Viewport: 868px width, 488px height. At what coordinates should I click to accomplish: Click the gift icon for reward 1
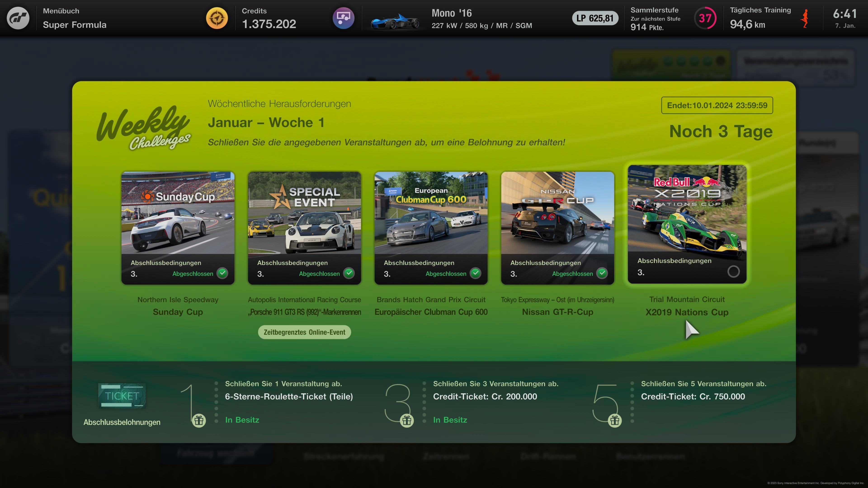point(199,420)
